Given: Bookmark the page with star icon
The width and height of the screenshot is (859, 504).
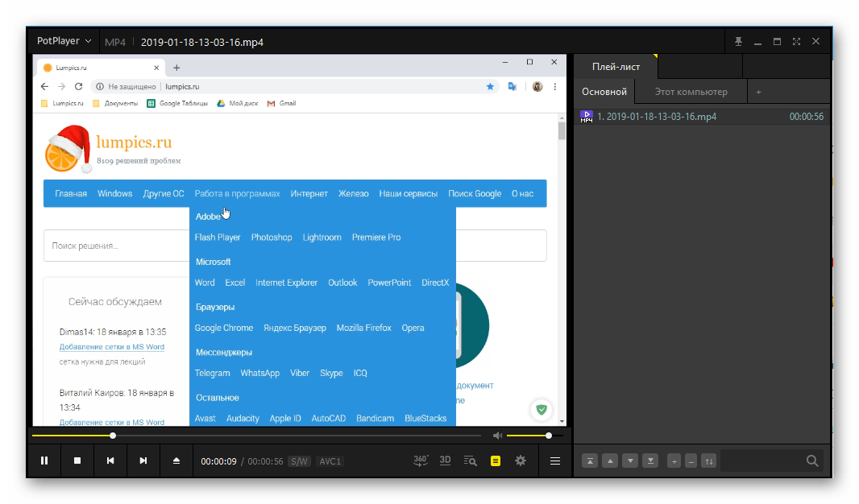Looking at the screenshot, I should (490, 86).
